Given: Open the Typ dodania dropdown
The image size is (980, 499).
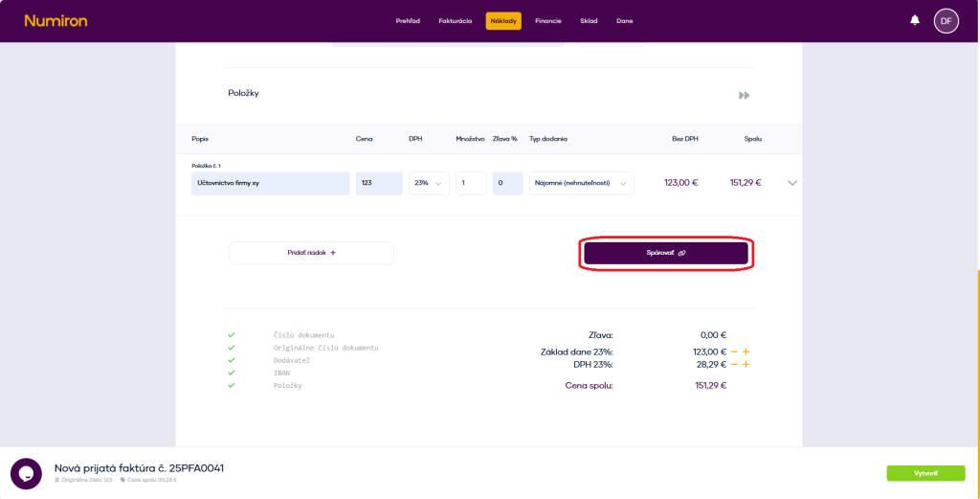Looking at the screenshot, I should (x=581, y=183).
